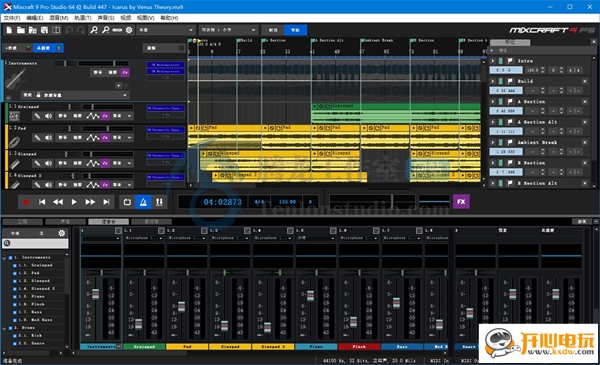Image resolution: width=600 pixels, height=365 pixels.
Task: Toggle visibility checkbox for 1.2. Pad
Action: point(15,273)
